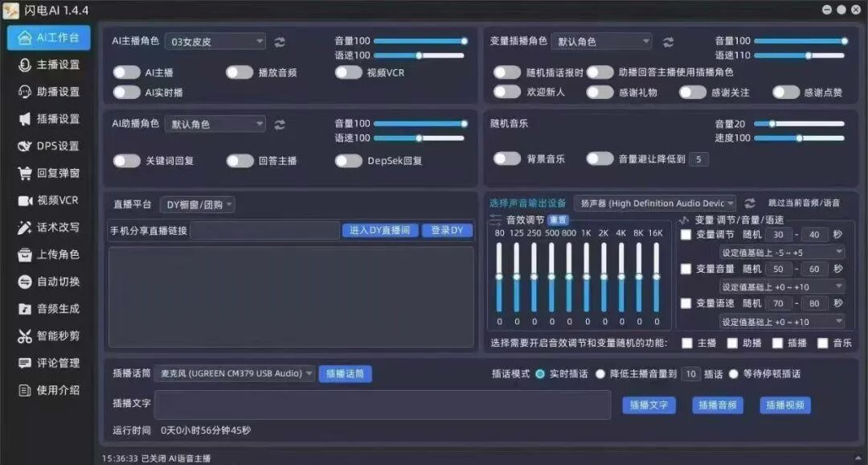Click the AI主播 音量 slider
Viewport: 868px width, 465px height.
(x=419, y=40)
